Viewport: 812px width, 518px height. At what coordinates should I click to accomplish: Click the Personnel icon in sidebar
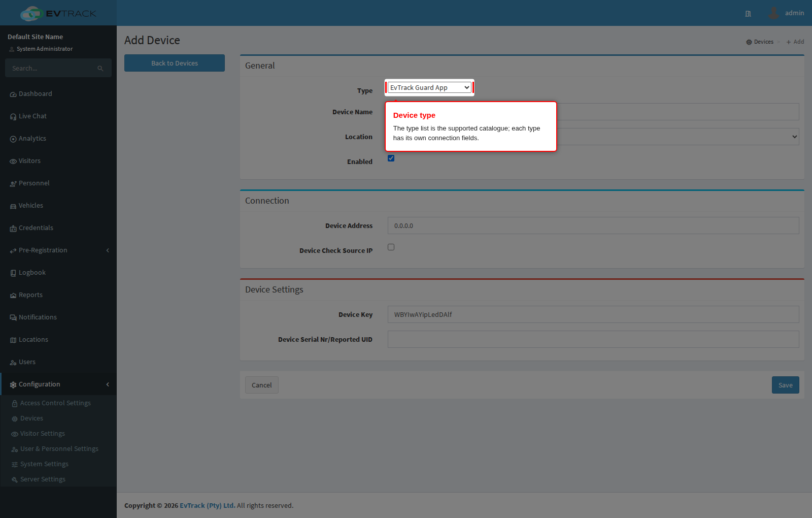pos(13,184)
